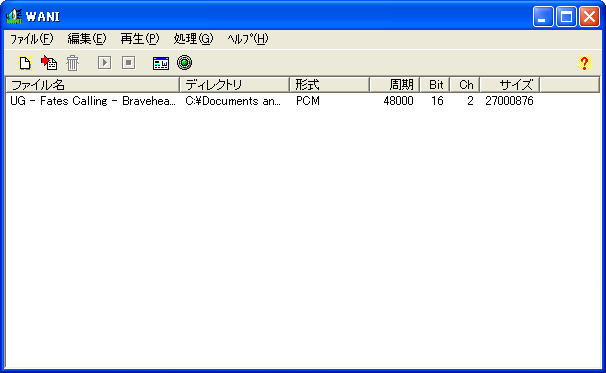This screenshot has width=606, height=373.
Task: Stop playback with the stop button
Action: [128, 63]
